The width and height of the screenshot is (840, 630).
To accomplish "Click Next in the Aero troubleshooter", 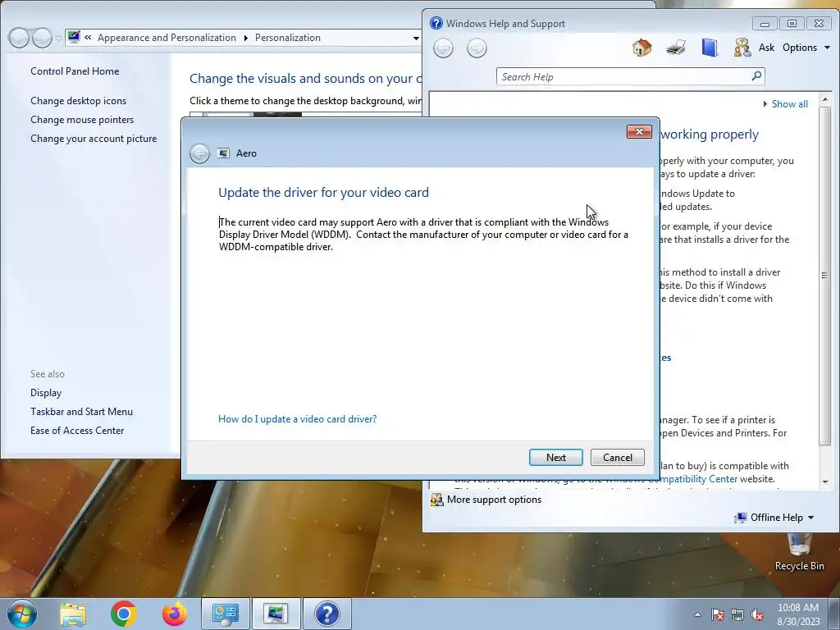I will tap(555, 458).
